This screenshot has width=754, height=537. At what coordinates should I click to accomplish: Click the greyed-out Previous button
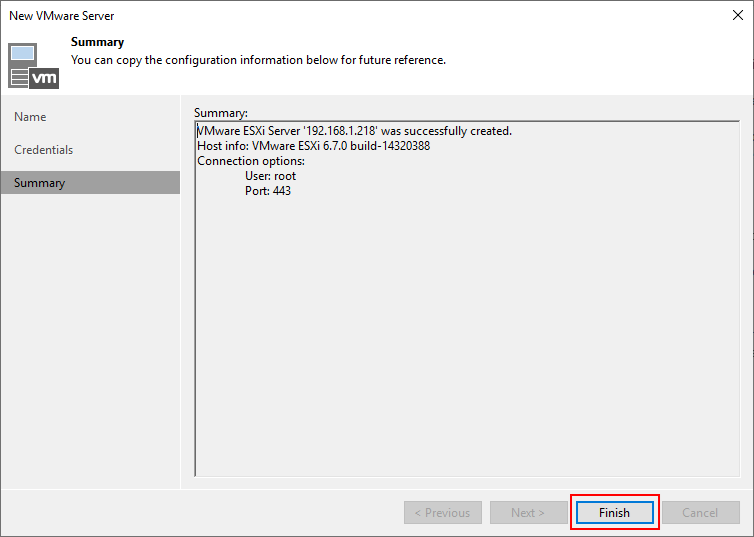coord(443,512)
